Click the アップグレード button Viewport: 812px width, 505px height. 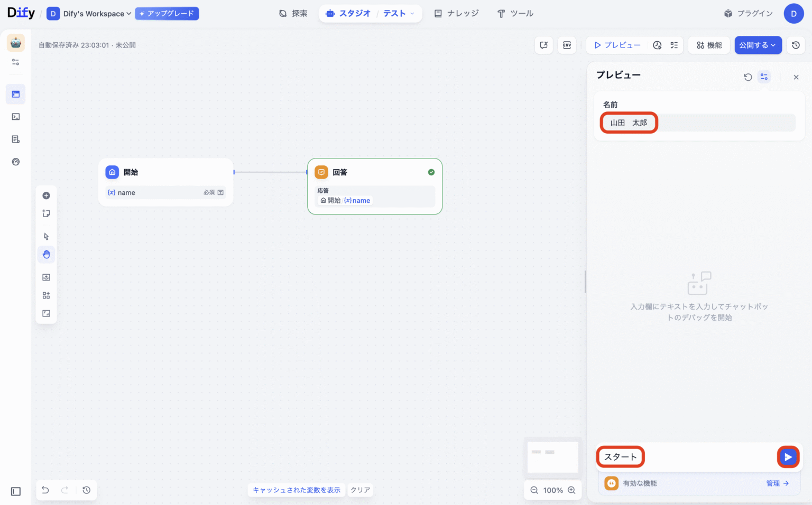point(167,14)
